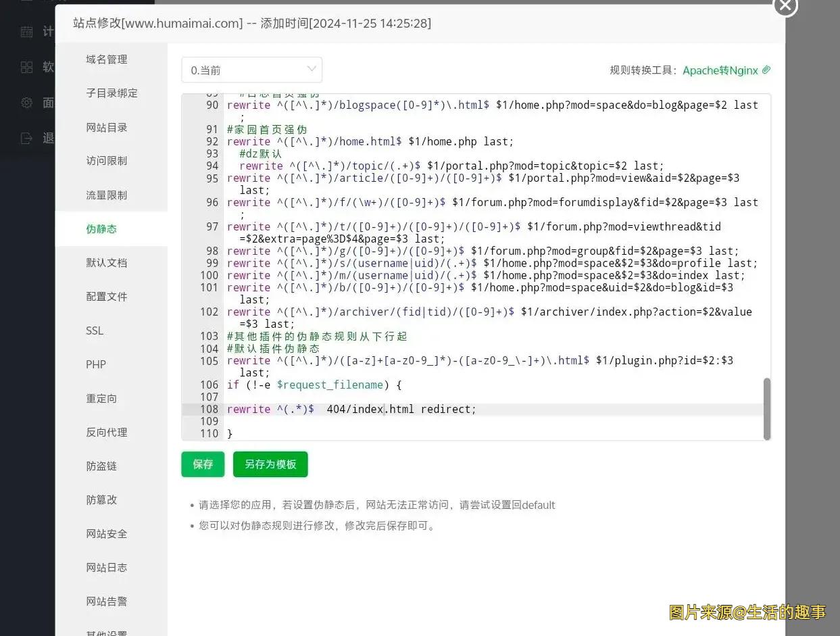
Task: Open the 域名管理 section
Action: point(106,59)
